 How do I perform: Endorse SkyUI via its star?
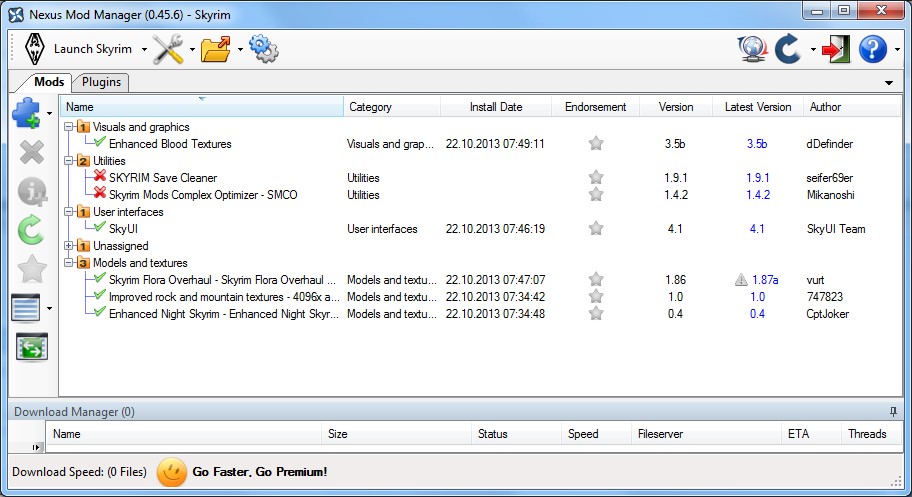click(x=596, y=228)
